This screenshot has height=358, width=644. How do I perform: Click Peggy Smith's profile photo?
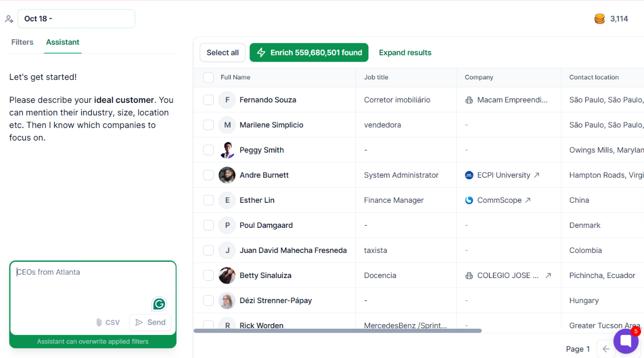pos(227,150)
